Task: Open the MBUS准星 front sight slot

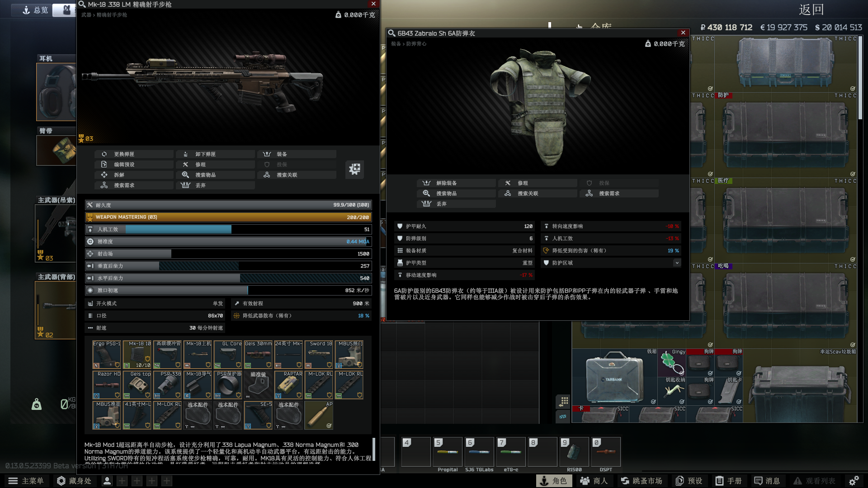Action: pyautogui.click(x=107, y=415)
